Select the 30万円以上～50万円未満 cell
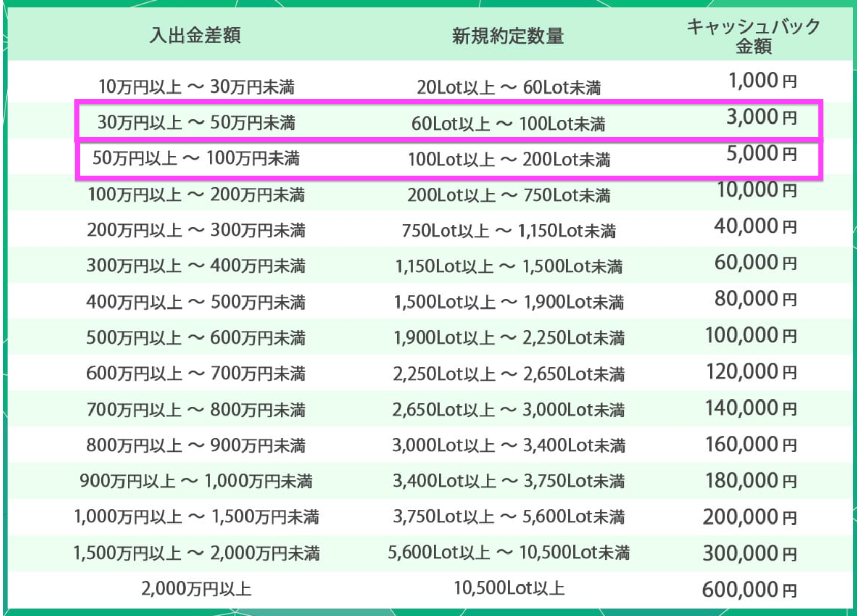This screenshot has height=616, width=860. (196, 123)
